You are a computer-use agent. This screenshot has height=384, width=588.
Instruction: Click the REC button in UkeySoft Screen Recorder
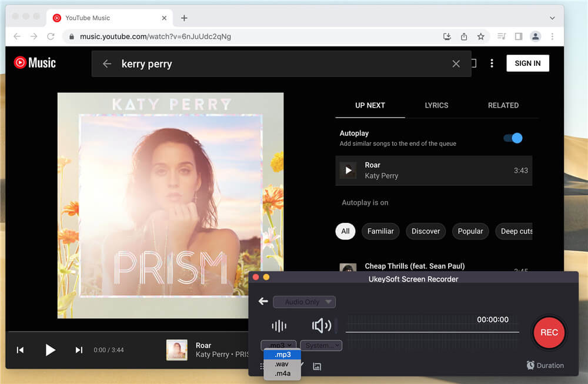[549, 333]
